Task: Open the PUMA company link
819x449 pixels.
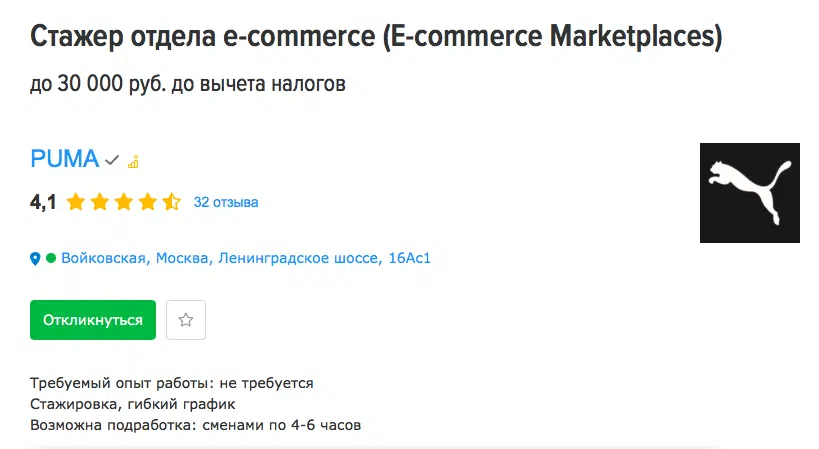Action: (x=65, y=159)
